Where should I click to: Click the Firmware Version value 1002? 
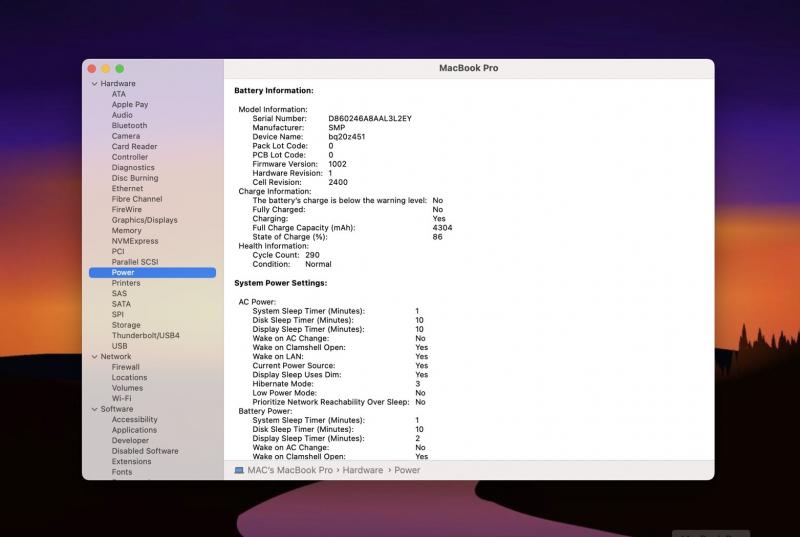337,164
